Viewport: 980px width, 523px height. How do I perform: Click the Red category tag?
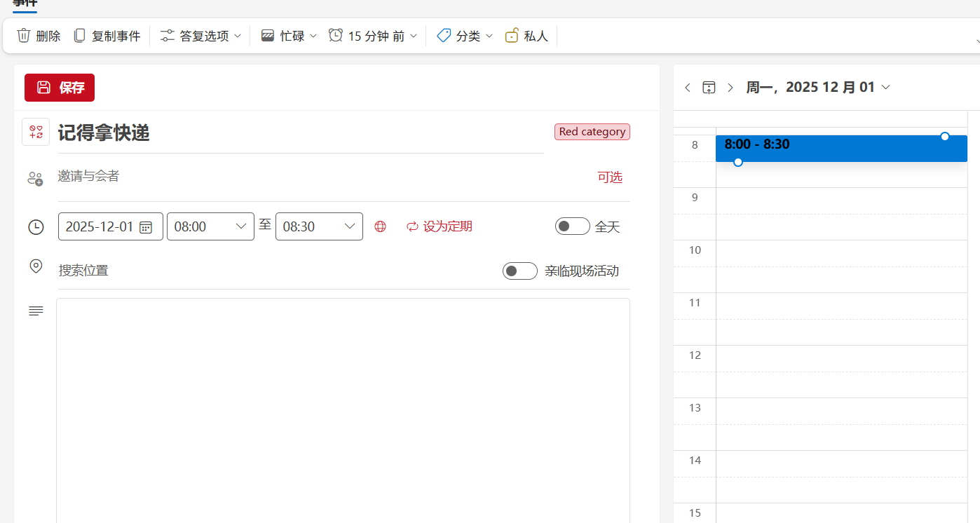(592, 132)
